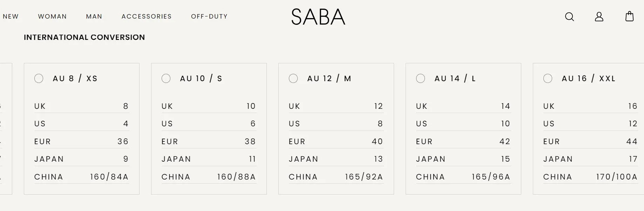Screen dimensions: 644x211
Task: Click the AU 14 / L size label
Action: click(x=455, y=78)
